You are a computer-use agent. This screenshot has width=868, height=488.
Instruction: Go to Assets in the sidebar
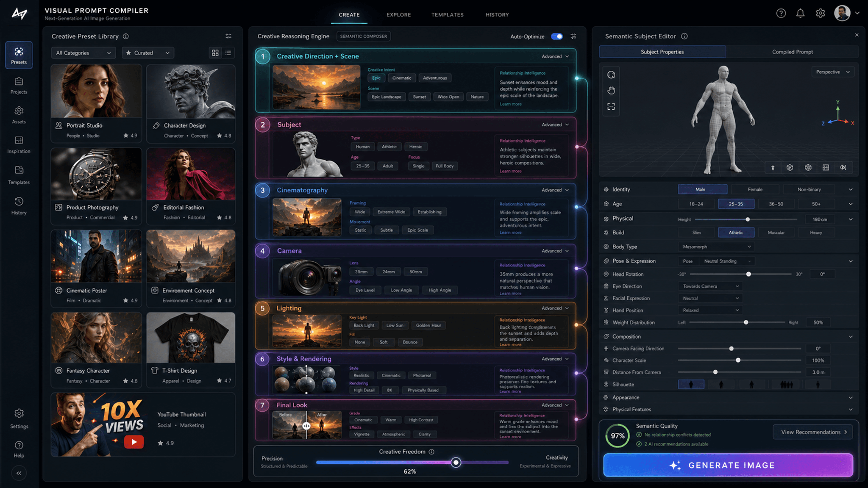click(19, 115)
